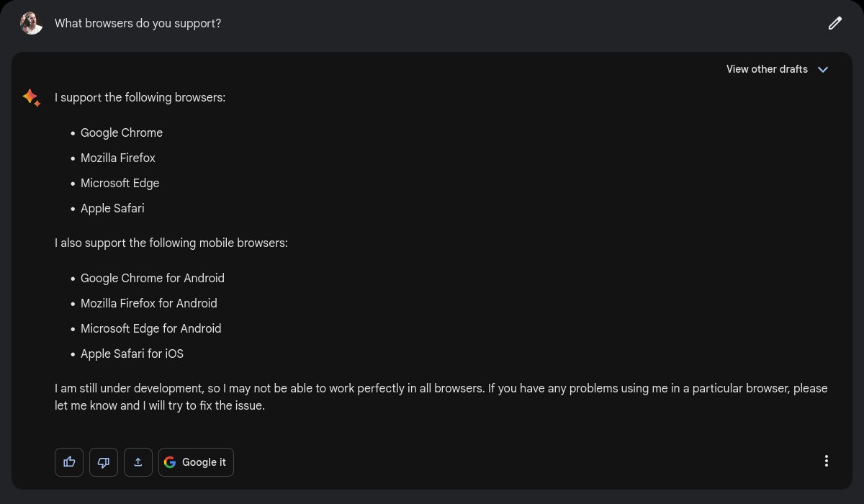Image resolution: width=864 pixels, height=504 pixels.
Task: Click the share and export upload icon
Action: click(138, 462)
